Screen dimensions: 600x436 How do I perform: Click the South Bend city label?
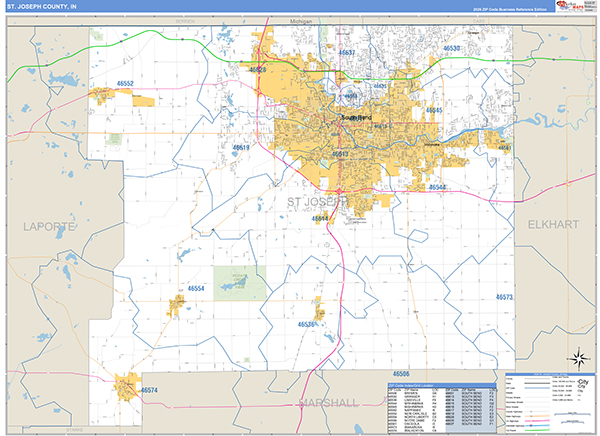coord(356,117)
